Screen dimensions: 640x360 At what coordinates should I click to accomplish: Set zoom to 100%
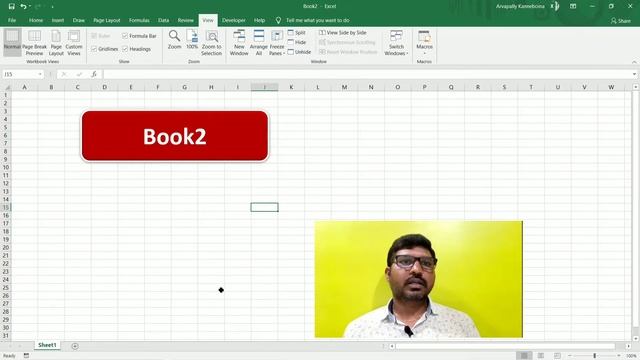coord(192,40)
